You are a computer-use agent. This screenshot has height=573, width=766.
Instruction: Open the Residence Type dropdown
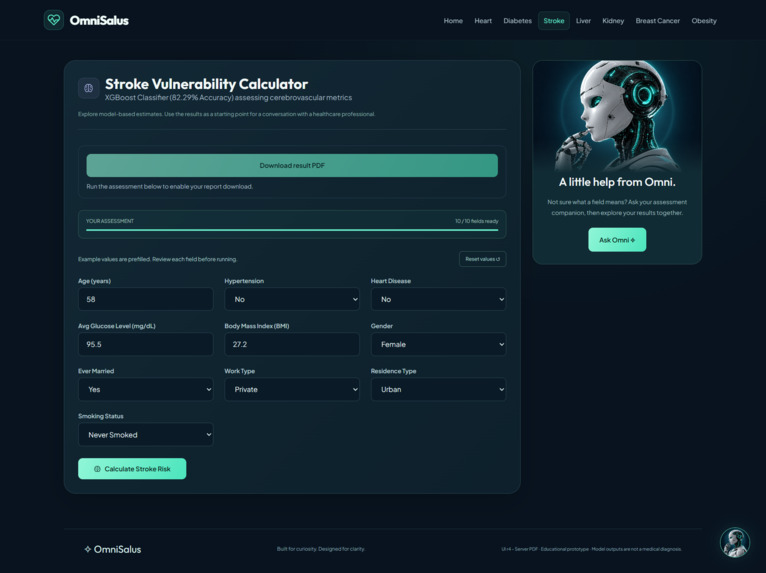click(438, 389)
